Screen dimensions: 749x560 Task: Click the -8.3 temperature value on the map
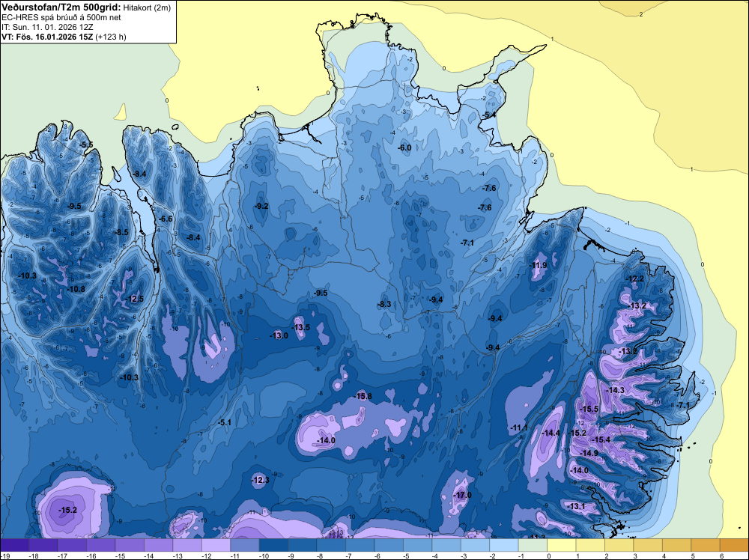[x=384, y=304]
